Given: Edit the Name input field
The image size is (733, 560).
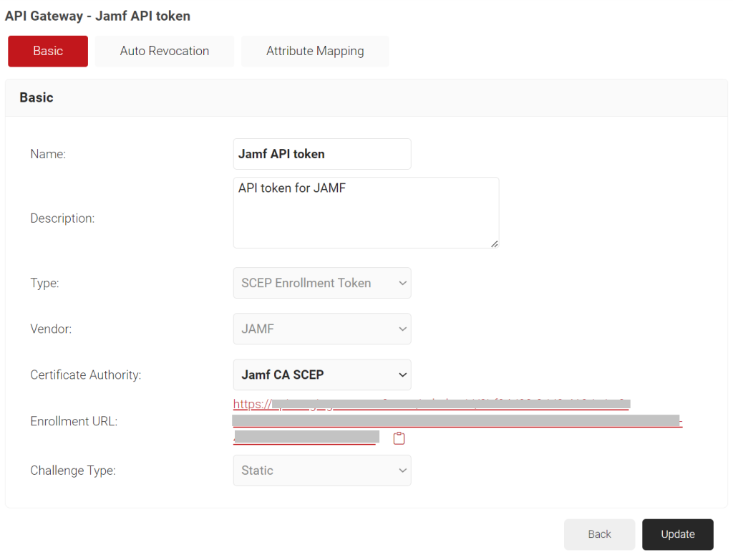Looking at the screenshot, I should pos(322,154).
